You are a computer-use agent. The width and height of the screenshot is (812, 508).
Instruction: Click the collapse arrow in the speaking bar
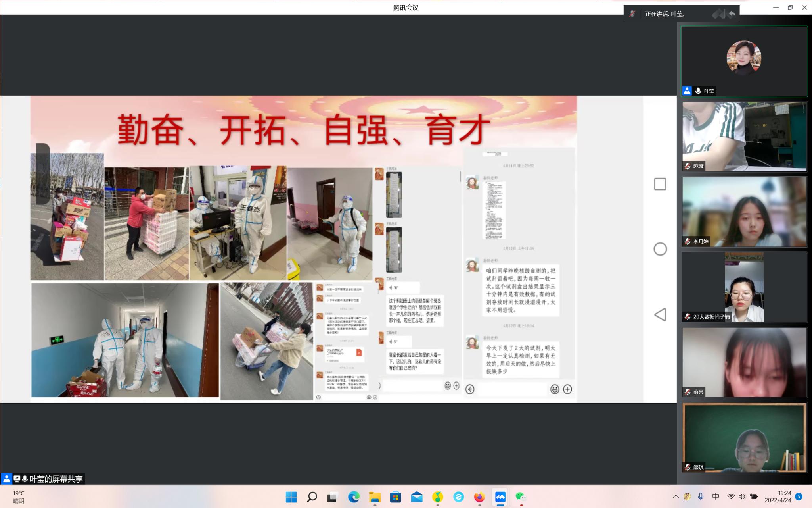pos(732,14)
